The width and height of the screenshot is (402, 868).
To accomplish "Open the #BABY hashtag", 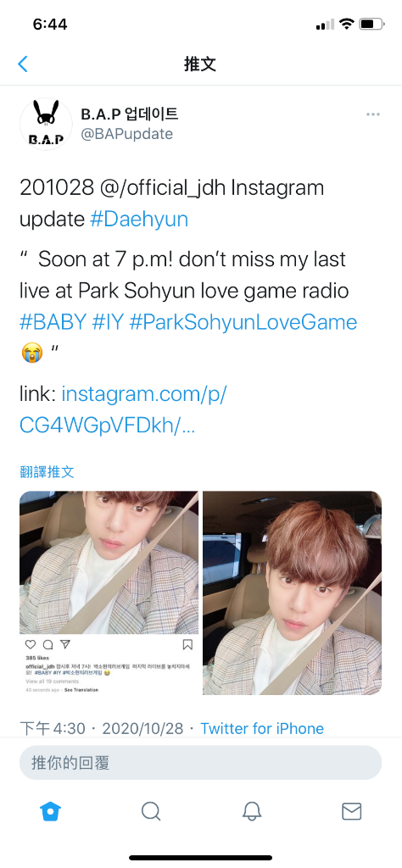I will pos(53,322).
